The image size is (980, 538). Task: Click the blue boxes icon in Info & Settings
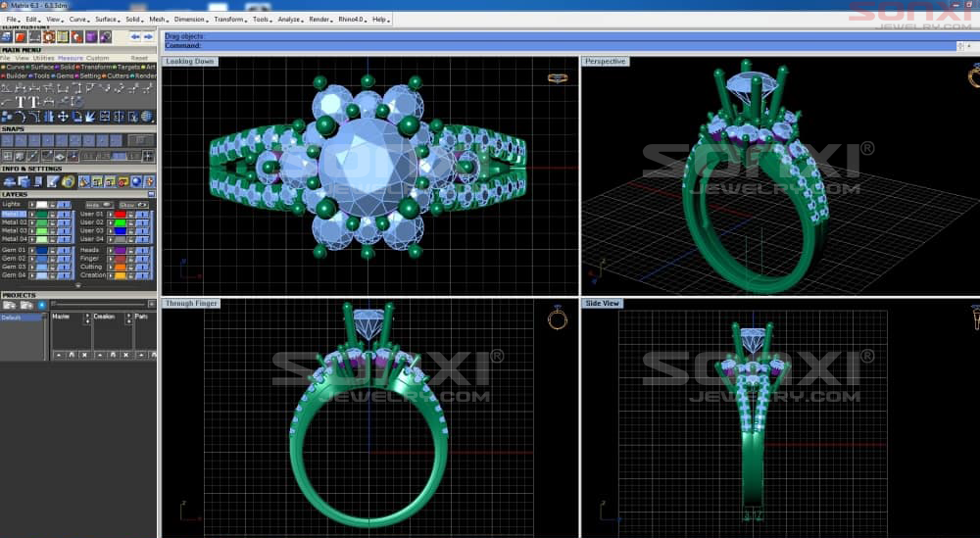(x=24, y=181)
